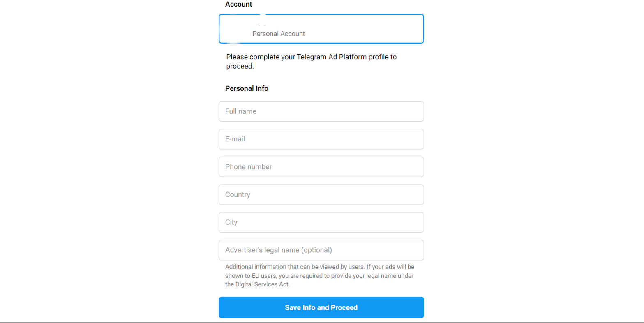
Task: Click the Advertiser's legal name field
Action: 321,250
